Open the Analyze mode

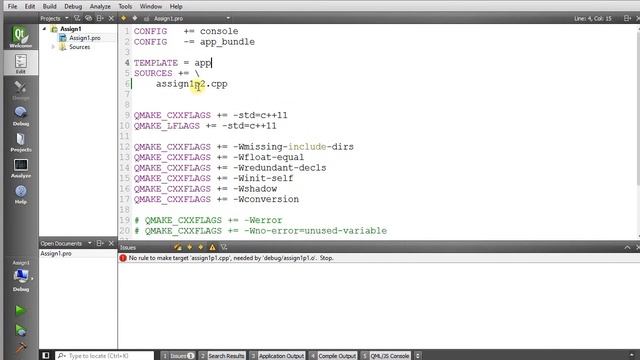click(20, 168)
